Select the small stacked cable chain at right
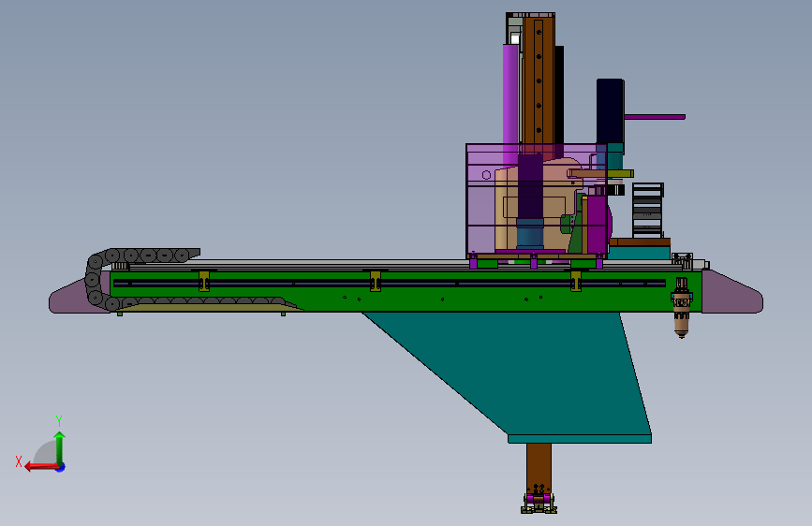Screen dimensions: 812x526 (647, 211)
